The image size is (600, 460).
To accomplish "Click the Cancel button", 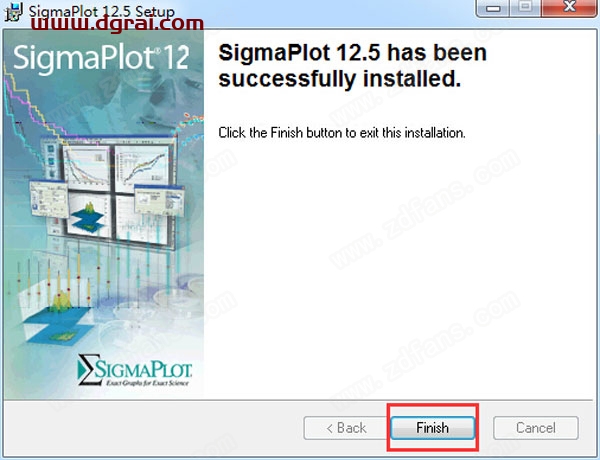I will coord(536,427).
